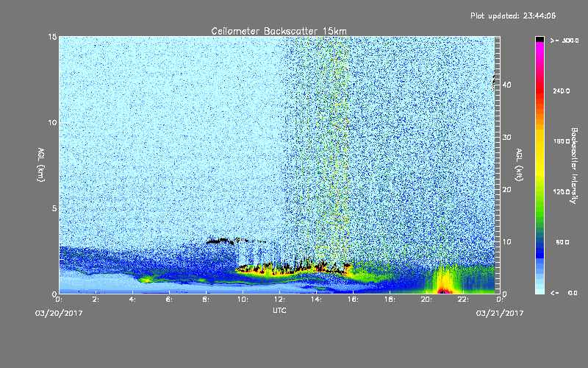The height and width of the screenshot is (368, 588).
Task: Click the red band of the colorbar
Action: pyautogui.click(x=539, y=92)
